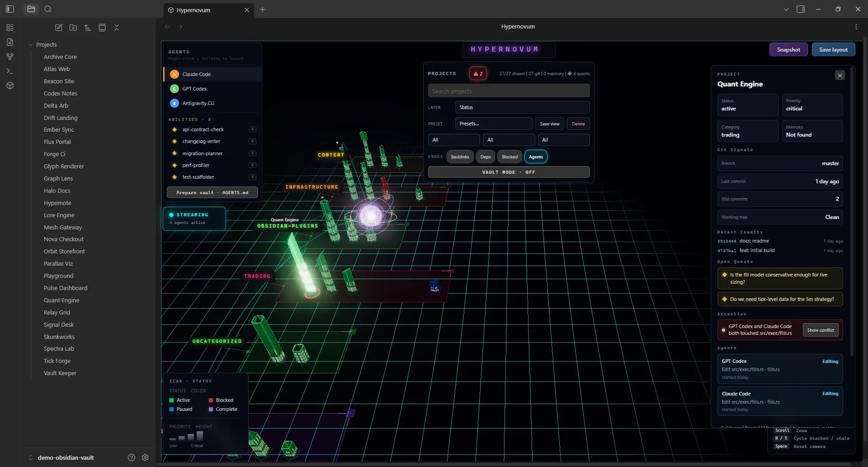868x467 pixels.
Task: Open the Vault Keeper note
Action: coord(60,373)
